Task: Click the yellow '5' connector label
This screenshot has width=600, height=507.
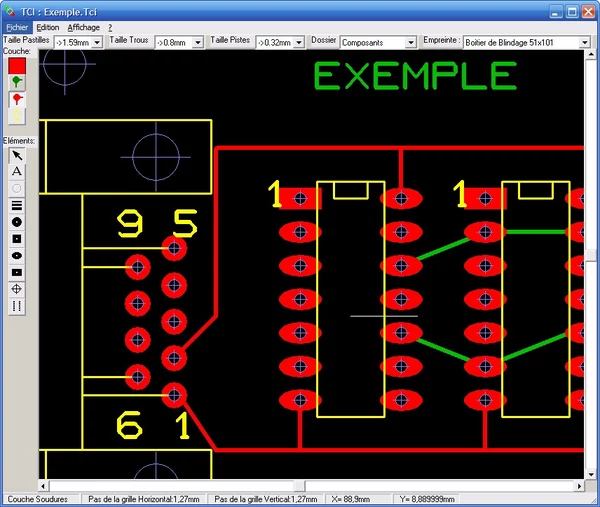Action: tap(185, 223)
